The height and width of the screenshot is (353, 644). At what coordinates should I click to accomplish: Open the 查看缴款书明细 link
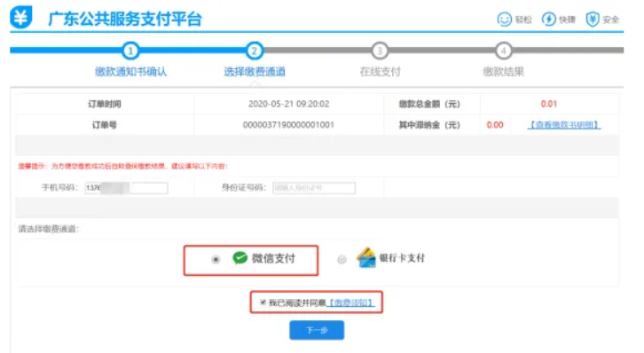click(x=564, y=125)
